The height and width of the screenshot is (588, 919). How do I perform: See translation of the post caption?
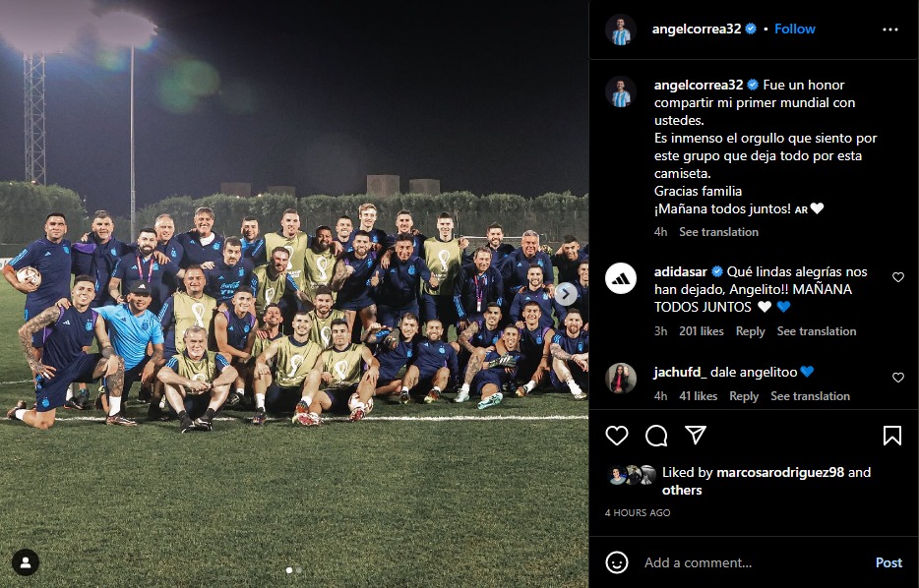coord(718,232)
